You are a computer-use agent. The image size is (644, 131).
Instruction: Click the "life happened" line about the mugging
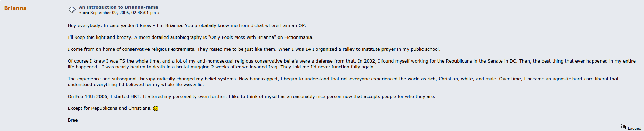tap(221, 67)
